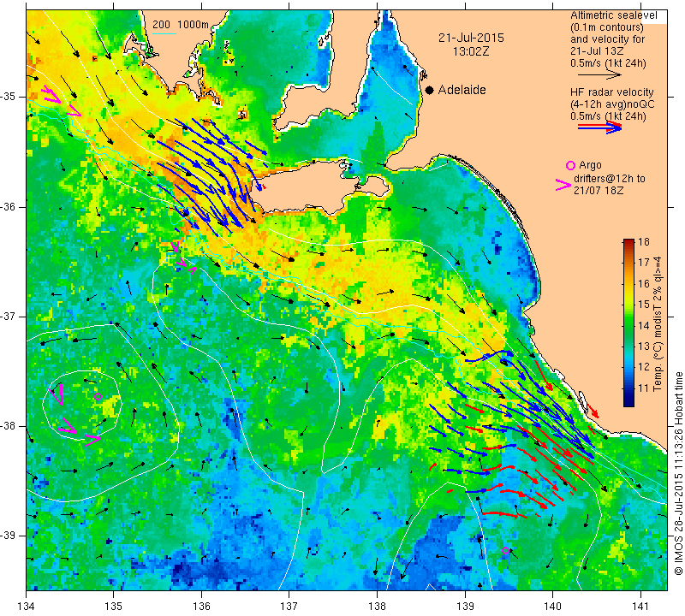Click the 18 value on color scale
685x616 pixels.
pos(644,242)
